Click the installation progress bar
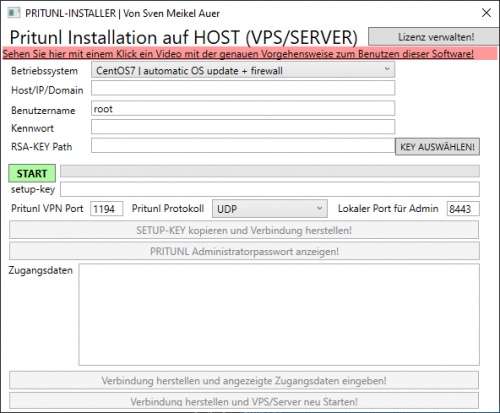 [270, 171]
